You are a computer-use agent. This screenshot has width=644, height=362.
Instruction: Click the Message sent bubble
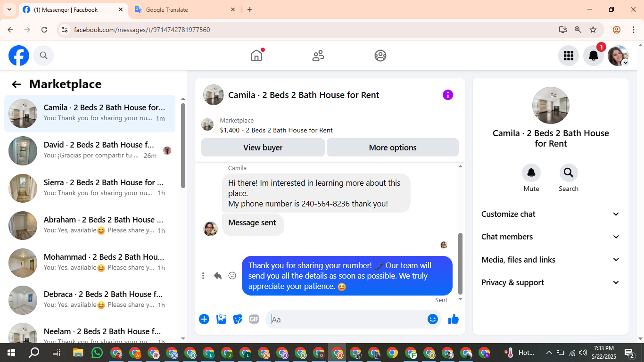pos(253,224)
